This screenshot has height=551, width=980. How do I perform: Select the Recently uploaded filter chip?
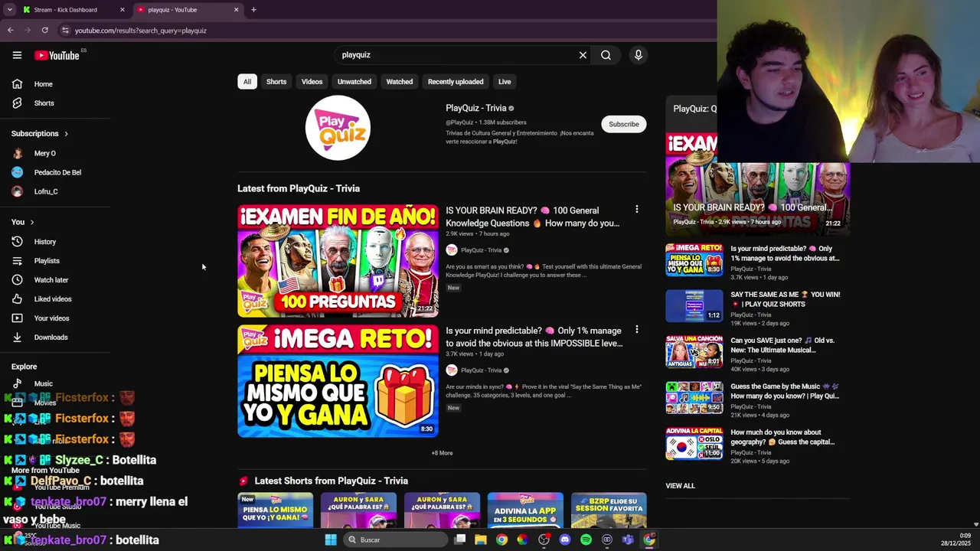456,82
